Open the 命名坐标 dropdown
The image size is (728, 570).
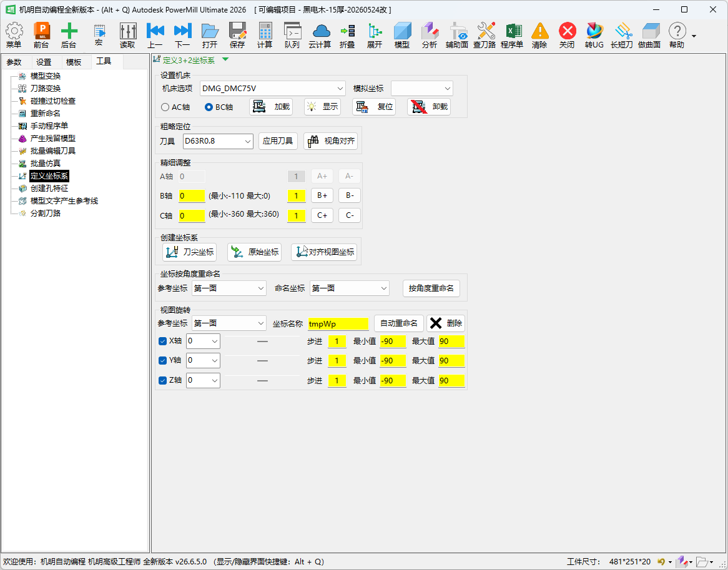[x=349, y=288]
